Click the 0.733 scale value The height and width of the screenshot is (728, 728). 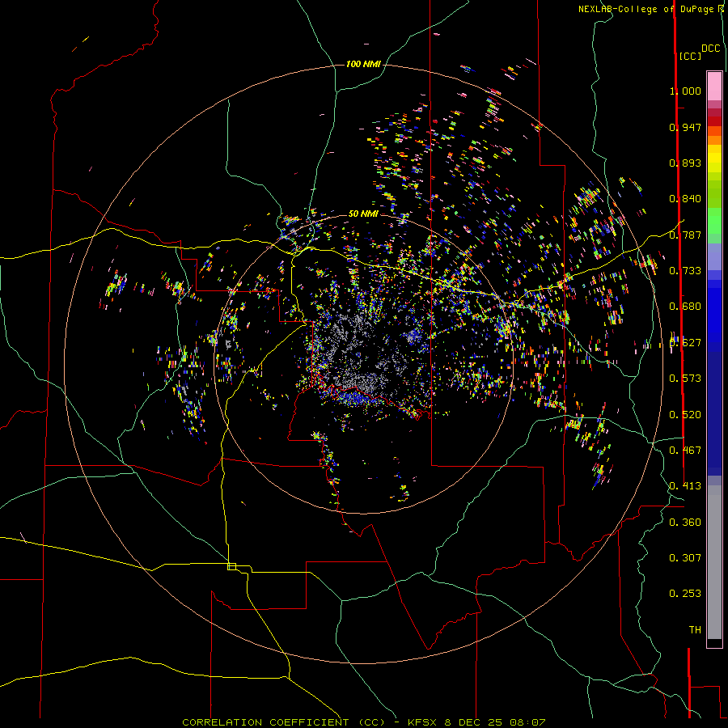[685, 271]
